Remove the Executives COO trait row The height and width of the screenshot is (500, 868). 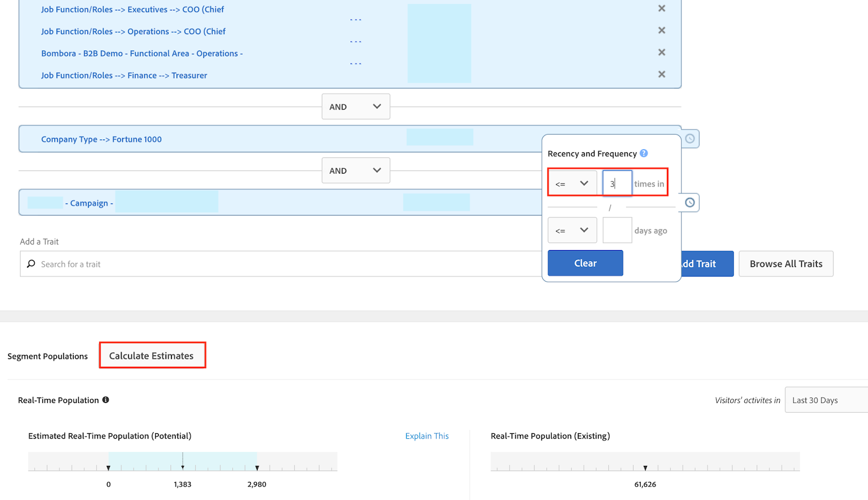pyautogui.click(x=661, y=9)
